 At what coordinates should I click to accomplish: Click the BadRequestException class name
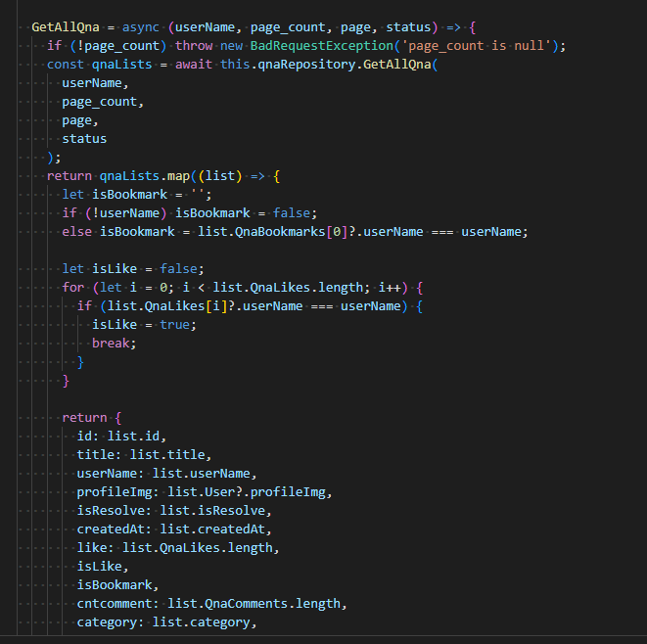(321, 45)
